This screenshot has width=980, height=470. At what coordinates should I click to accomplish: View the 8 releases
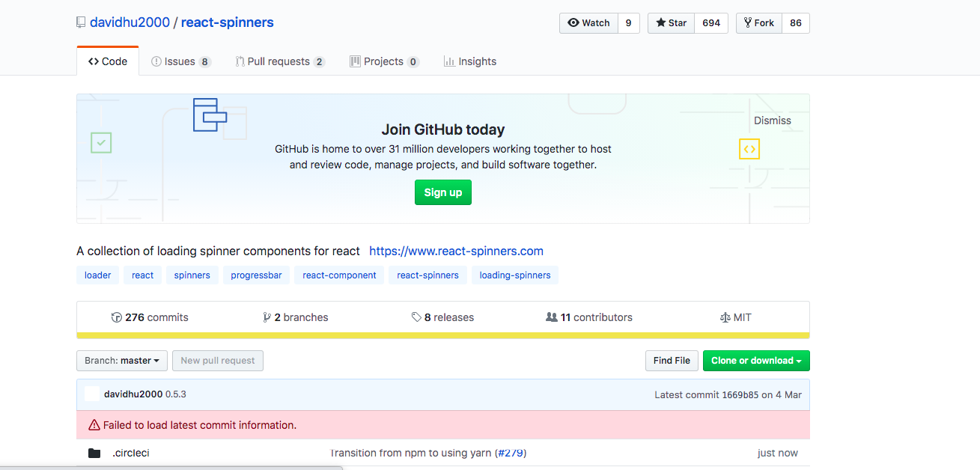(442, 317)
